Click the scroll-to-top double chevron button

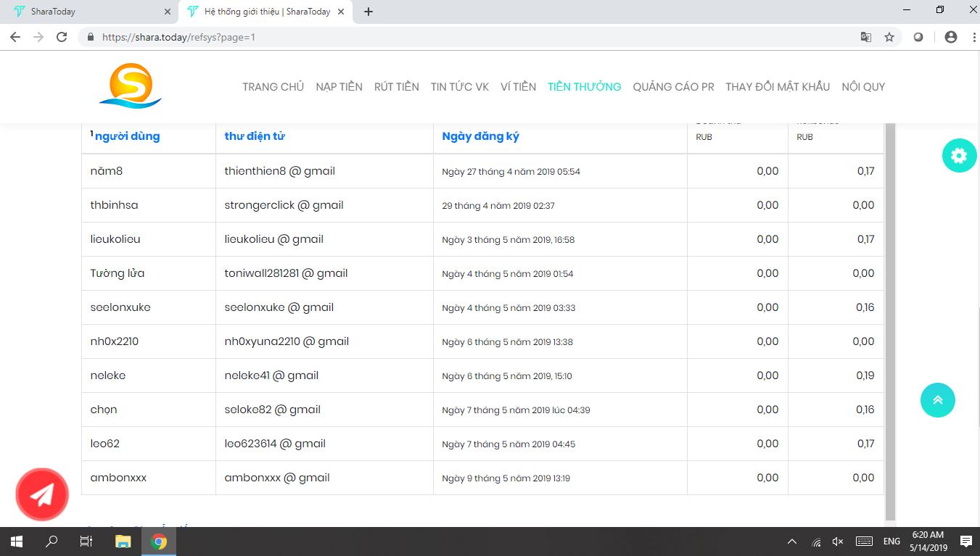pos(938,400)
